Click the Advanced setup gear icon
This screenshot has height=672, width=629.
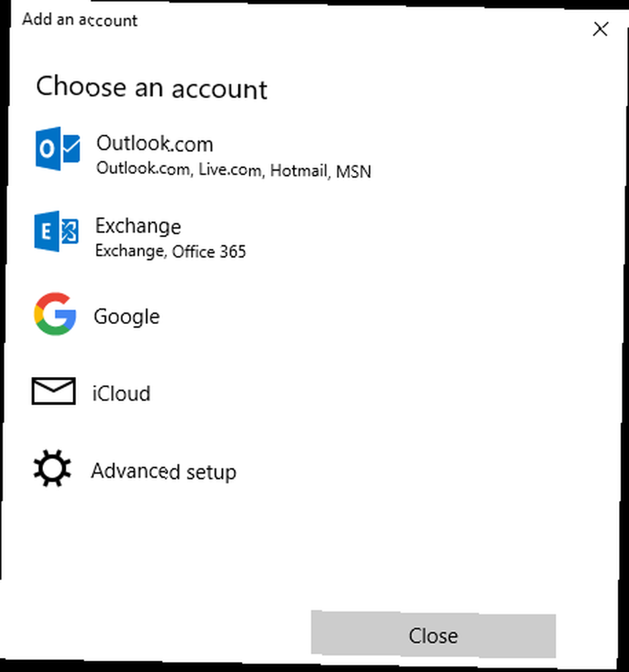pyautogui.click(x=52, y=468)
